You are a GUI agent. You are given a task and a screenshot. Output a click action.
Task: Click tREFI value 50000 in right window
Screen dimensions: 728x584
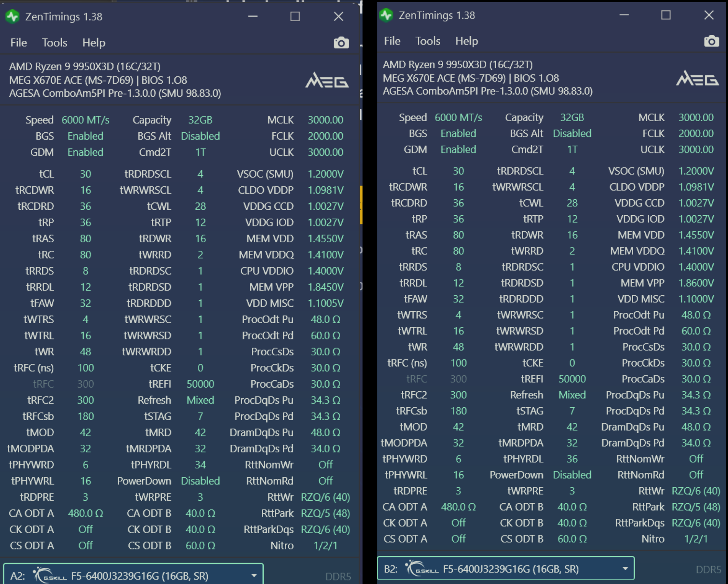[x=572, y=379]
